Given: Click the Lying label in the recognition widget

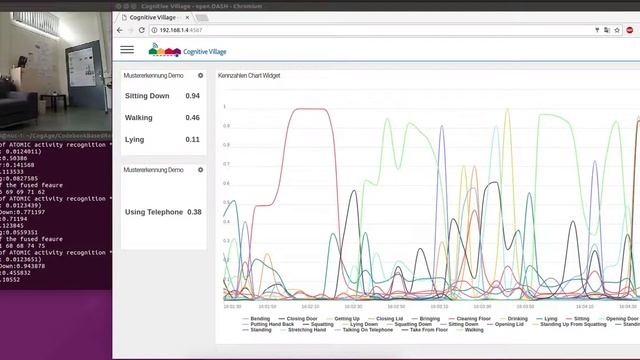Looking at the screenshot, I should click(134, 140).
